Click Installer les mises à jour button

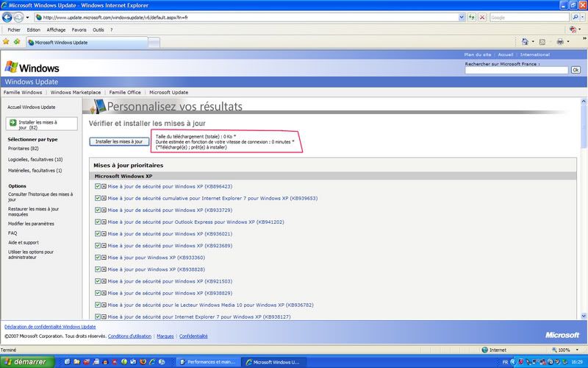tap(119, 141)
